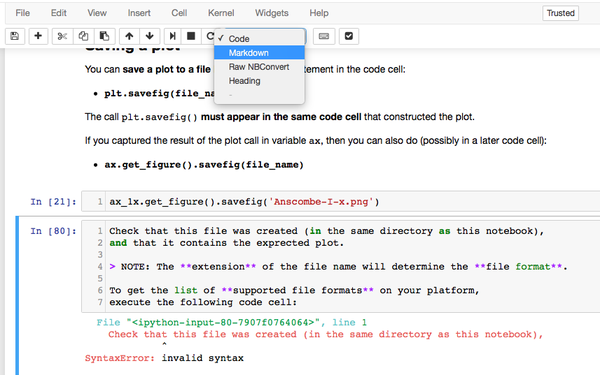This screenshot has width=600, height=375.
Task: Open the View menu
Action: click(x=97, y=13)
